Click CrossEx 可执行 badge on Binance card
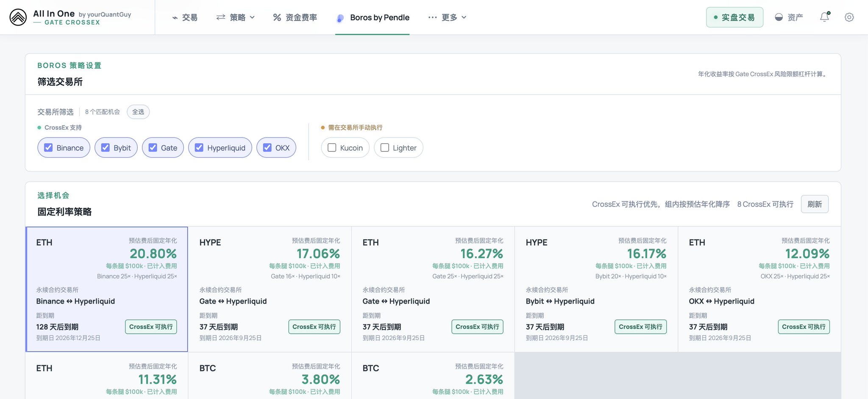 151,327
